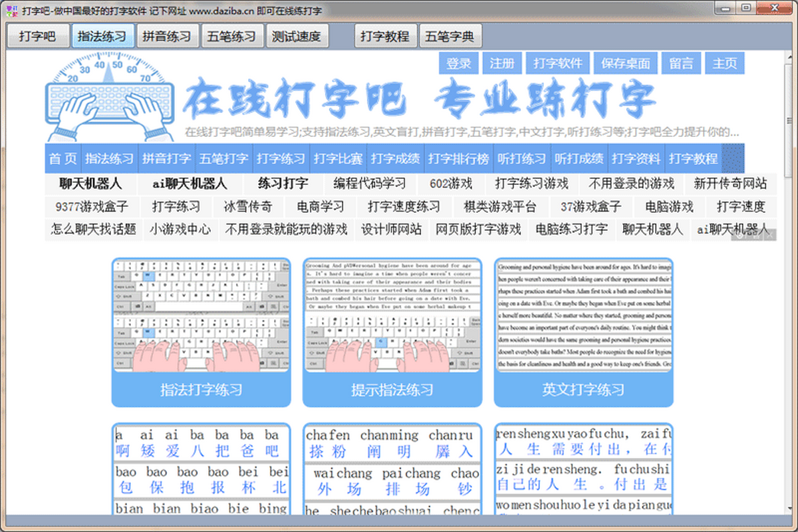This screenshot has width=798, height=532.
Task: Click the 登录 button
Action: click(458, 63)
